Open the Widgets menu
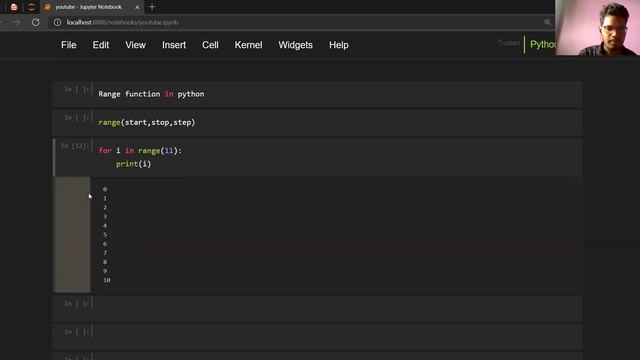This screenshot has width=640, height=360. click(296, 45)
